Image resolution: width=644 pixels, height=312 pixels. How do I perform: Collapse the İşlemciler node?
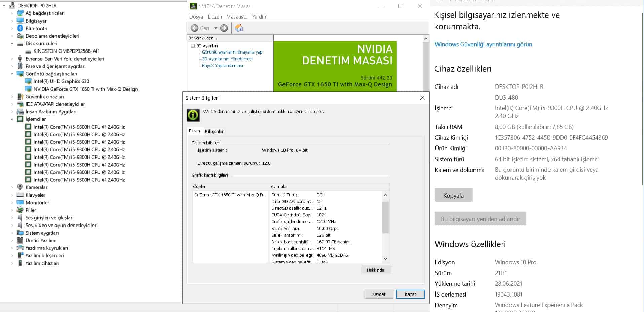coord(12,119)
